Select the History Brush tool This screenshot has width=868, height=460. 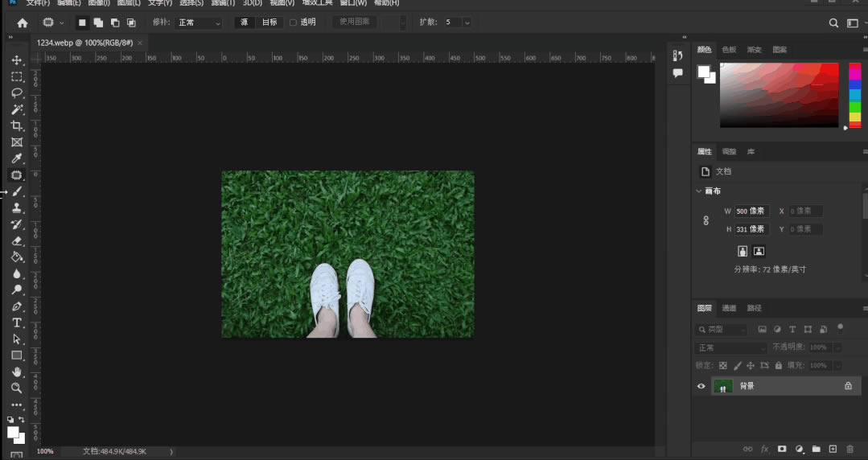(17, 224)
